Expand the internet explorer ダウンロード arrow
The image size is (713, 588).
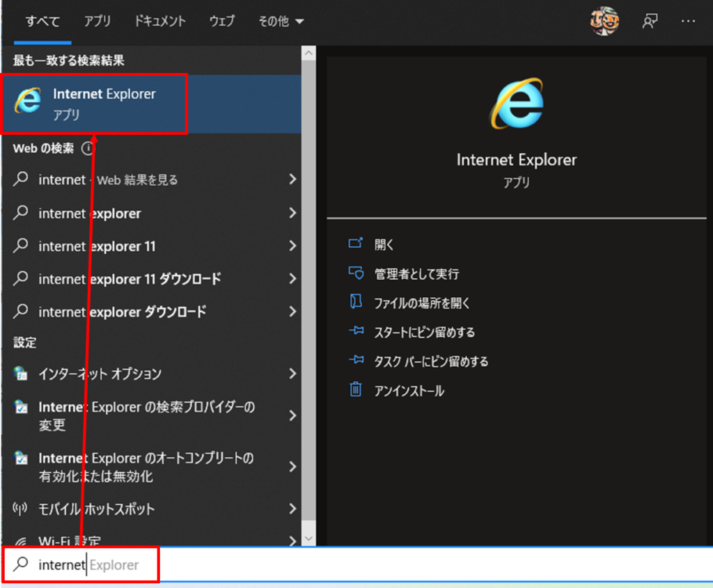pos(292,311)
